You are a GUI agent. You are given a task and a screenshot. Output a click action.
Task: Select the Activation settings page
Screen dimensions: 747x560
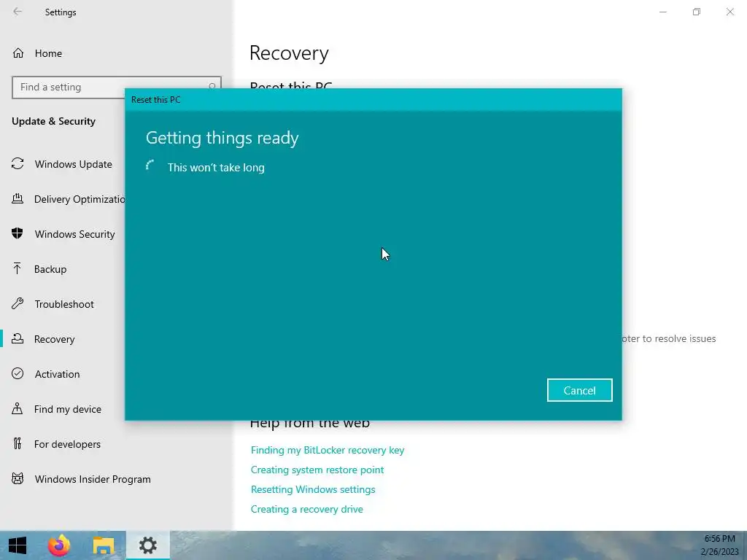click(57, 374)
